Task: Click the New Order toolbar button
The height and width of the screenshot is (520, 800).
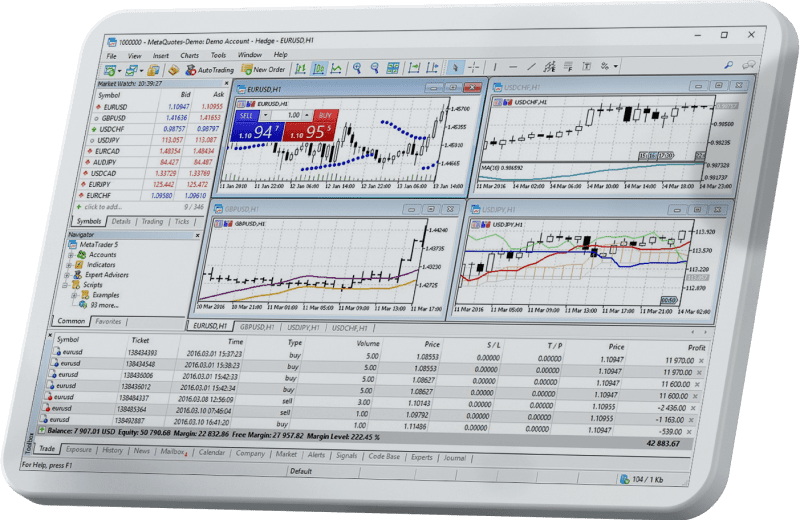Action: (263, 70)
